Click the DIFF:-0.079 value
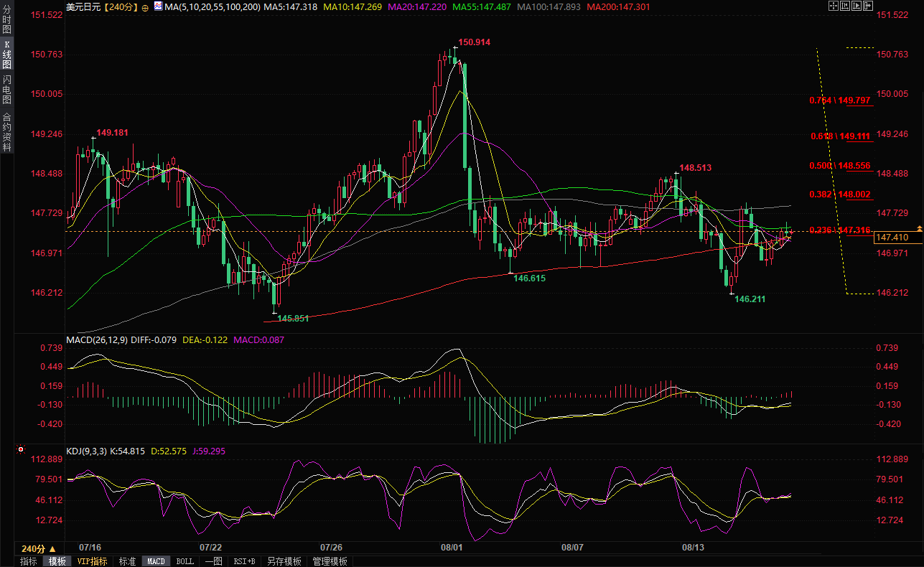This screenshot has width=924, height=567. (x=154, y=339)
